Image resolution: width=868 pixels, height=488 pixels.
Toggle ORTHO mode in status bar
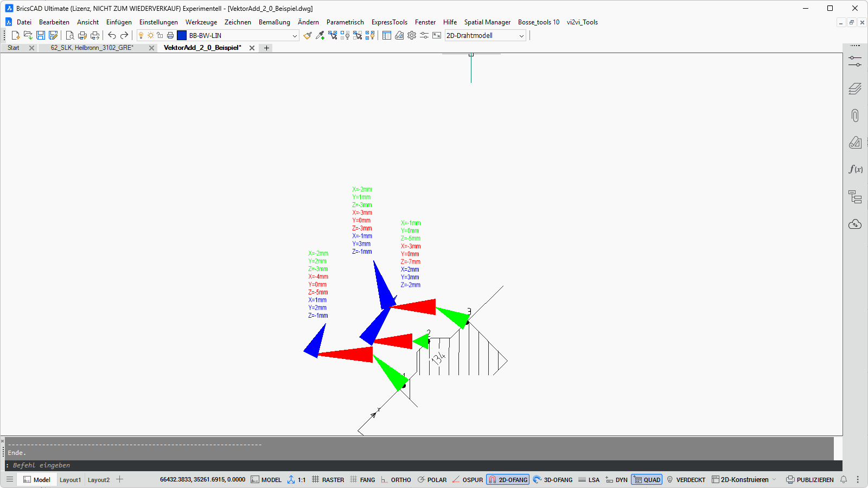click(x=396, y=480)
